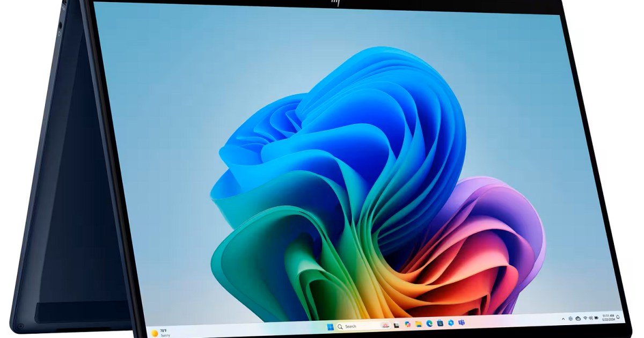Open the Windows Start menu
644x338 pixels.
(x=330, y=327)
